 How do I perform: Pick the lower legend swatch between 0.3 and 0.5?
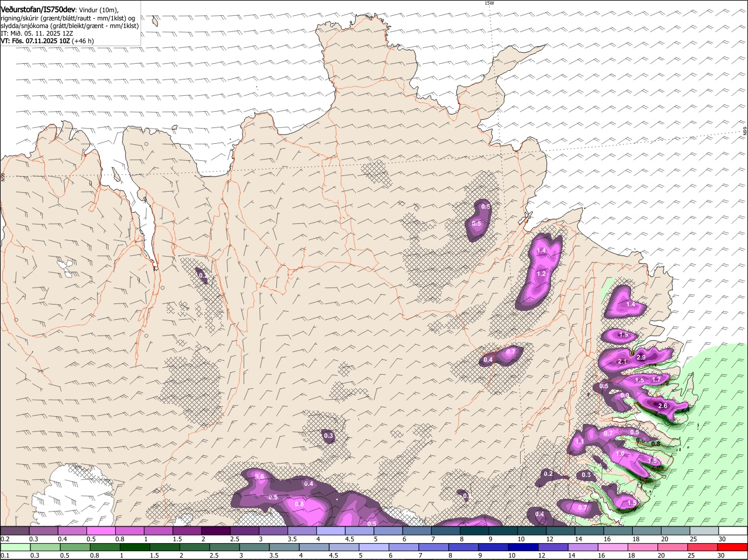click(44, 548)
